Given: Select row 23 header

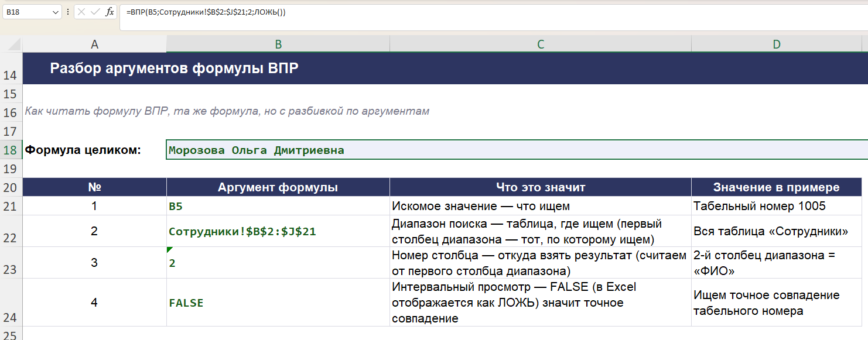Looking at the screenshot, I should pos(11,263).
